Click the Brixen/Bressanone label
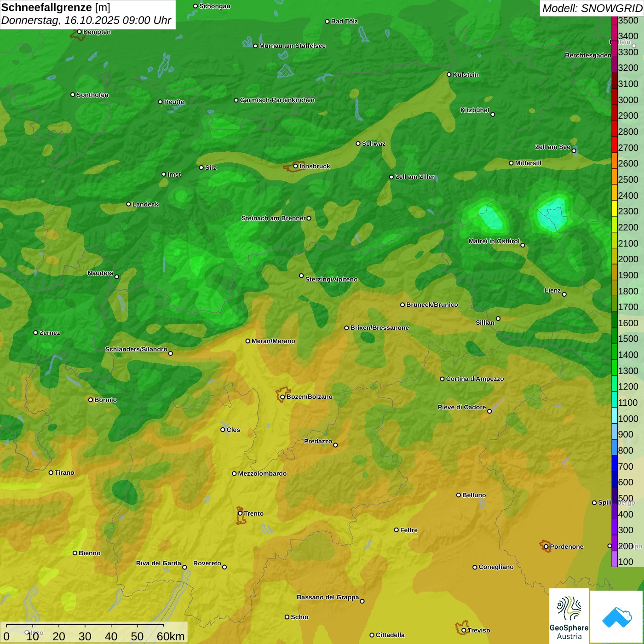 tap(379, 328)
